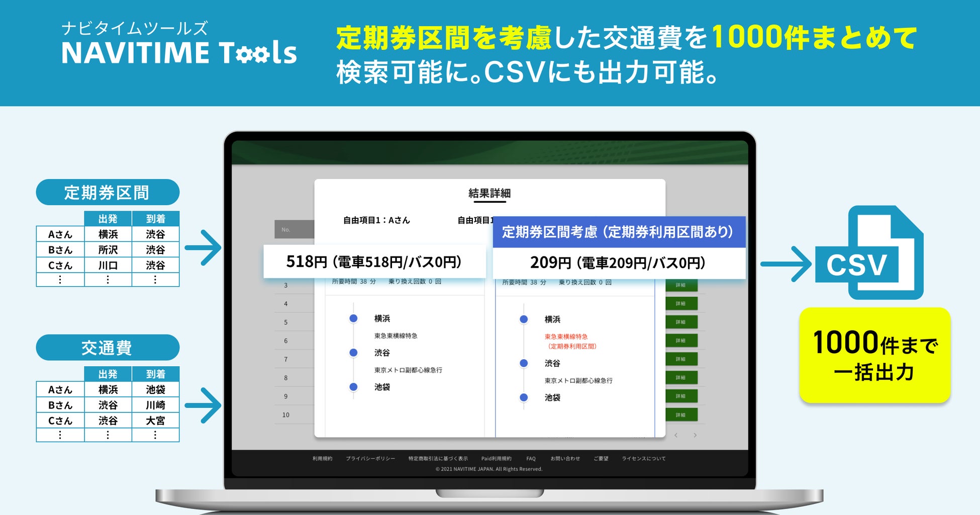Viewport: 980px width, 515px height.
Task: Click the CSV file icon
Action: point(869,252)
